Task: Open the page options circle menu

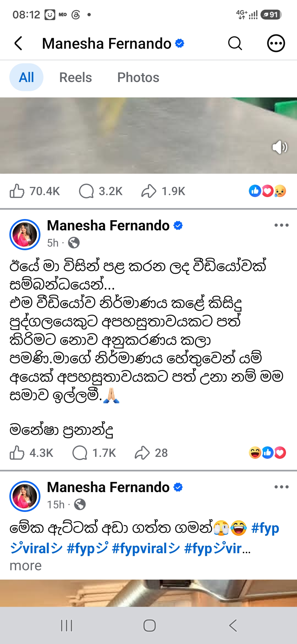Action: (x=276, y=43)
